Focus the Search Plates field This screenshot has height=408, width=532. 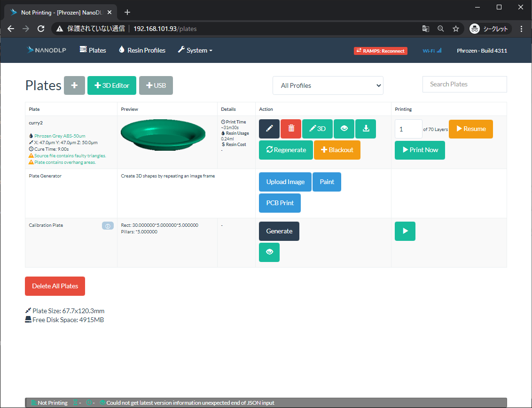tap(464, 84)
